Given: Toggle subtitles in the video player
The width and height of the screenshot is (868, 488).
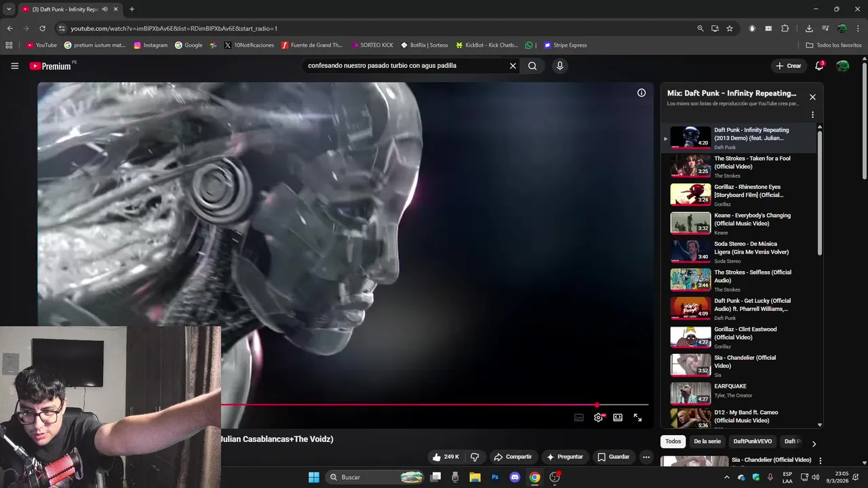Looking at the screenshot, I should click(x=578, y=418).
